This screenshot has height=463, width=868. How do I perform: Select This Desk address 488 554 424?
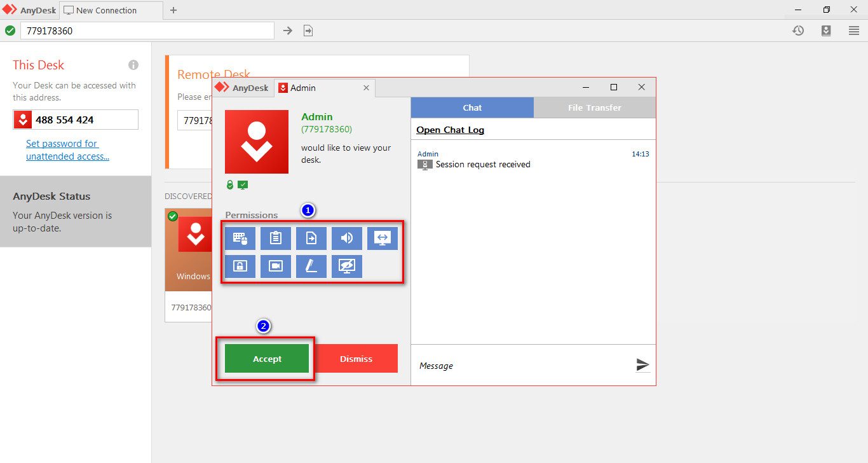pyautogui.click(x=76, y=120)
